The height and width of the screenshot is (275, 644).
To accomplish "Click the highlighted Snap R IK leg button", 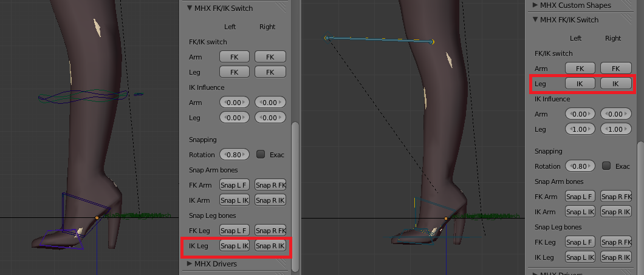I will [x=270, y=246].
